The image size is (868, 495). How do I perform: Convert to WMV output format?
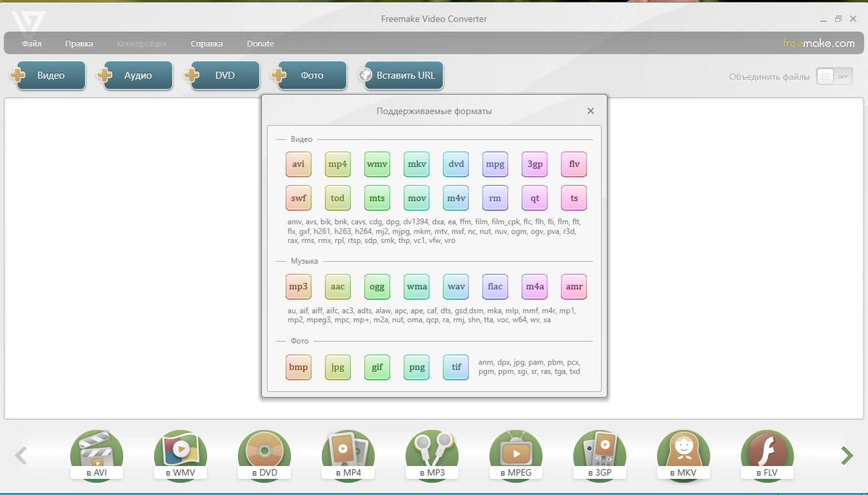tap(180, 455)
